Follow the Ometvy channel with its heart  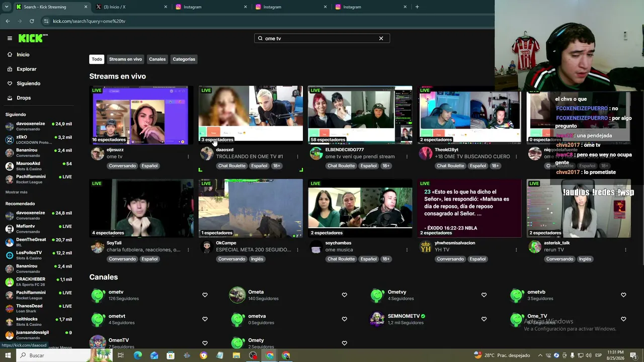click(484, 295)
